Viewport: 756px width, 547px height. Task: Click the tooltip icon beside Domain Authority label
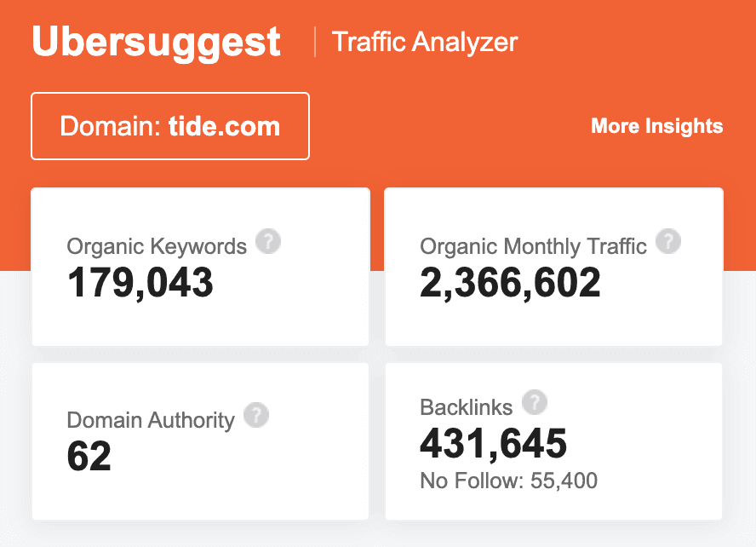[257, 416]
